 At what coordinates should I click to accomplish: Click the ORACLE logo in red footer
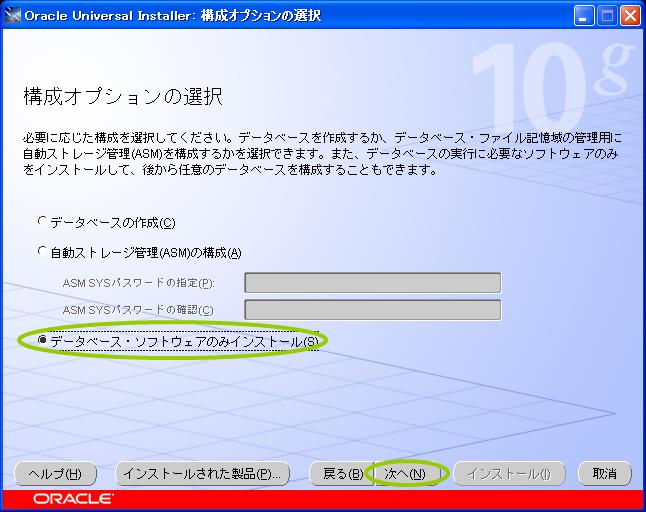(x=73, y=499)
